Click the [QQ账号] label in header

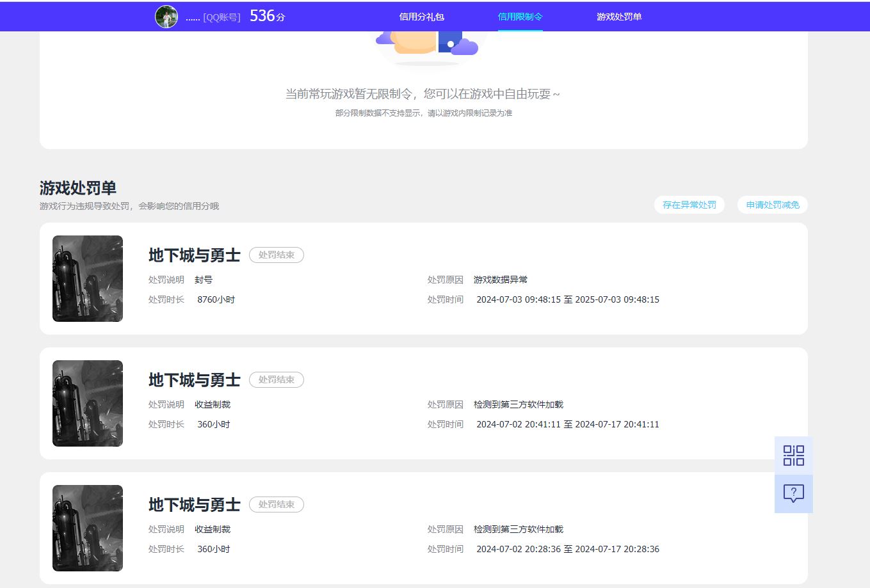222,17
